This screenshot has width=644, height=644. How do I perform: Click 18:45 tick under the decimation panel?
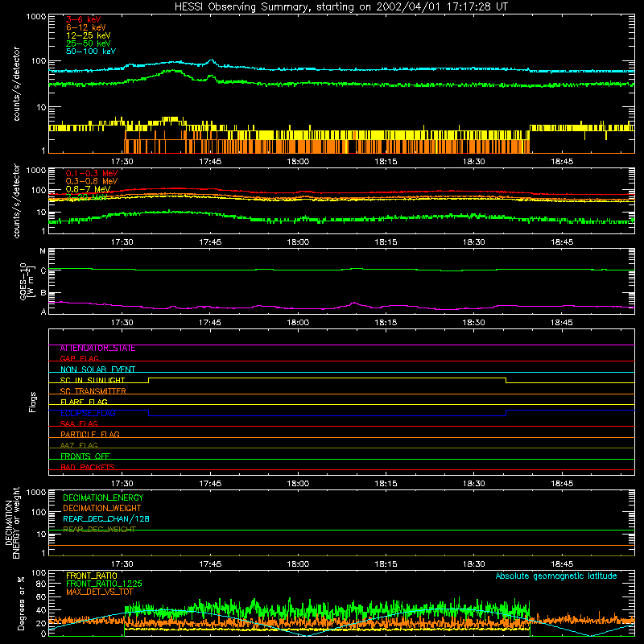[x=562, y=564]
